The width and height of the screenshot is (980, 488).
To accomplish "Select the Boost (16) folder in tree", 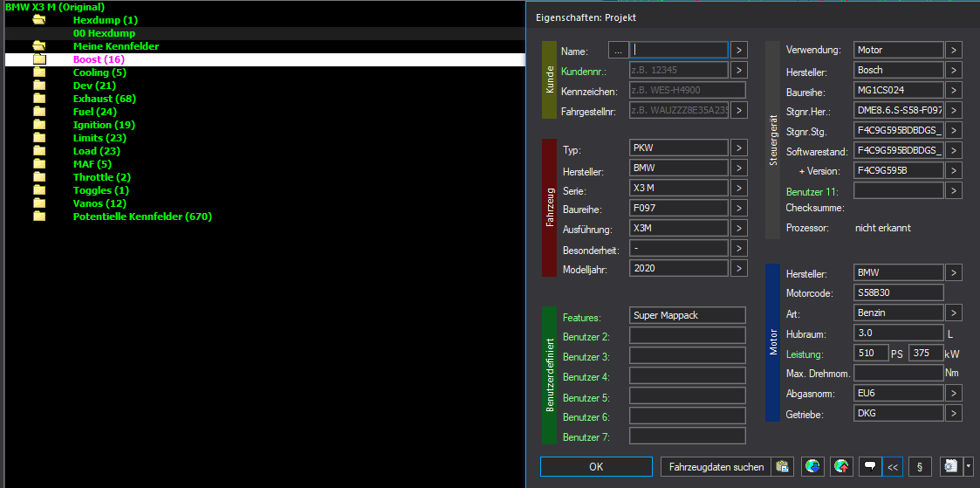I will [99, 59].
